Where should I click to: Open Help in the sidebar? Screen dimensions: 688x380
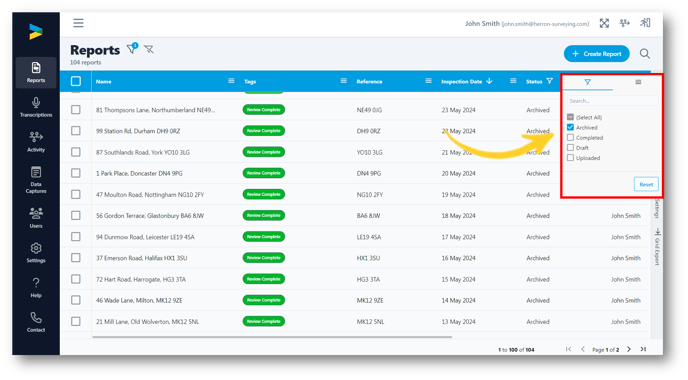pyautogui.click(x=36, y=287)
